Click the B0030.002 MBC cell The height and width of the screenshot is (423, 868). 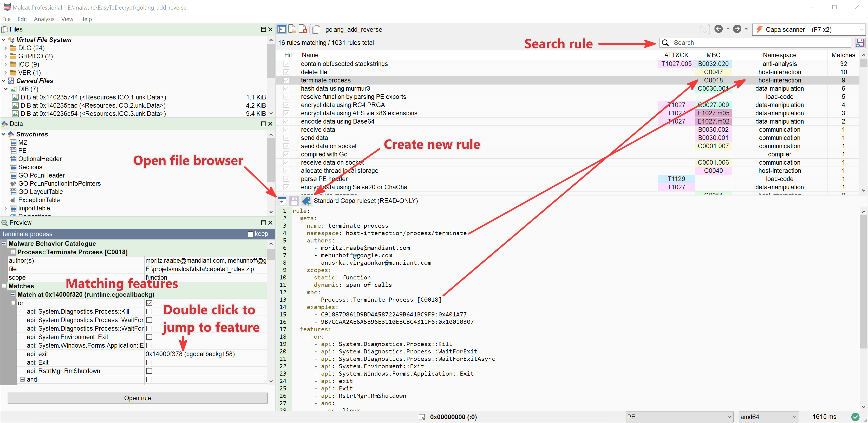point(713,130)
